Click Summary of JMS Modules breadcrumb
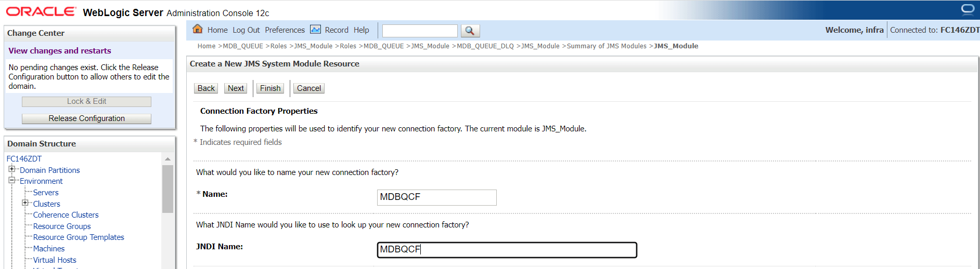Image resolution: width=980 pixels, height=269 pixels. pyautogui.click(x=607, y=46)
